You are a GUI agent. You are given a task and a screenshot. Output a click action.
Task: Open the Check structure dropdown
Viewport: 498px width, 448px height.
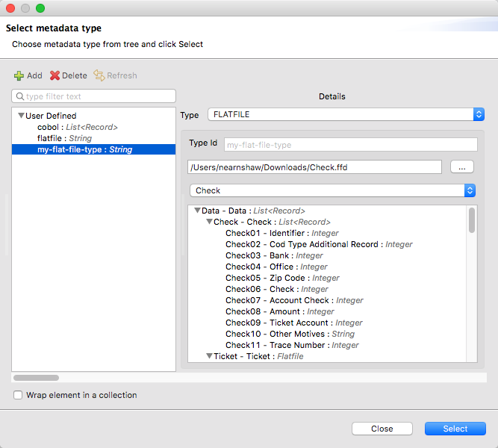point(470,190)
